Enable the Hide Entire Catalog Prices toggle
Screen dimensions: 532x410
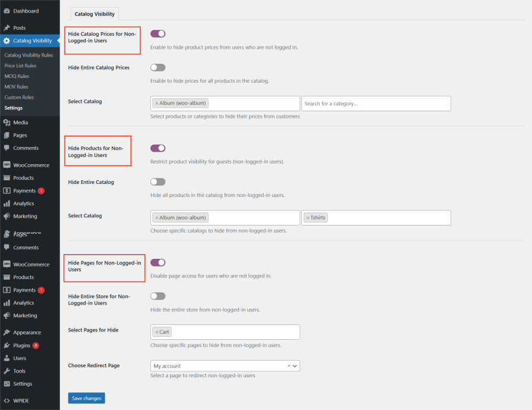[x=158, y=68]
